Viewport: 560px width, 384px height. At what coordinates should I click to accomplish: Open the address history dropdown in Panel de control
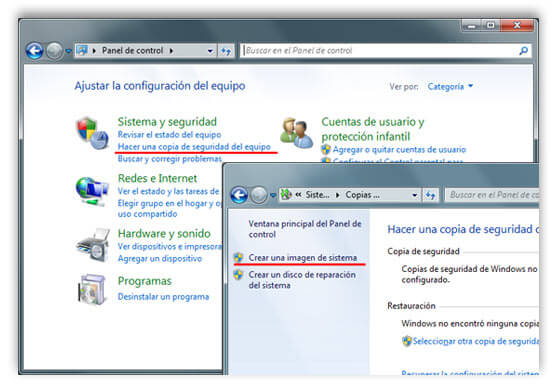[x=210, y=51]
